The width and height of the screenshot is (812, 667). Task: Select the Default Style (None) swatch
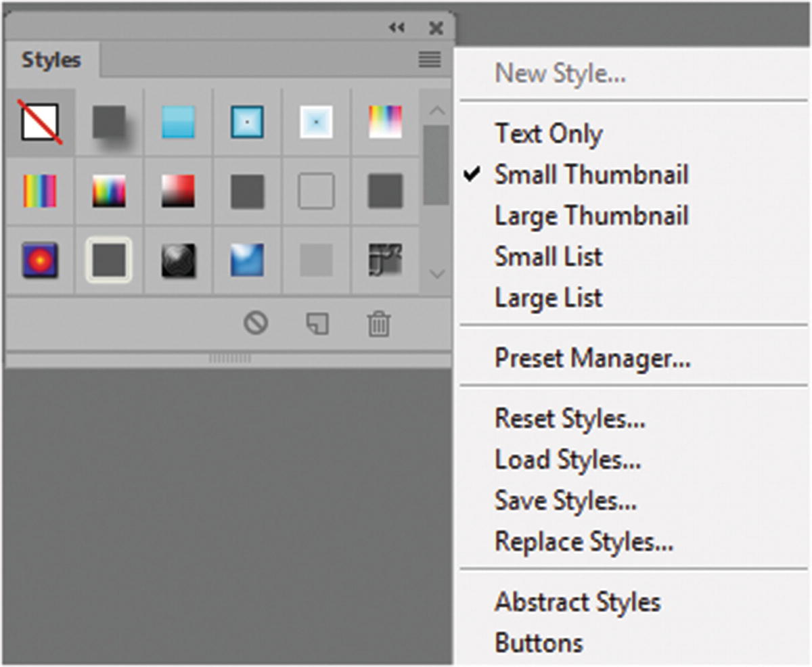(x=41, y=123)
